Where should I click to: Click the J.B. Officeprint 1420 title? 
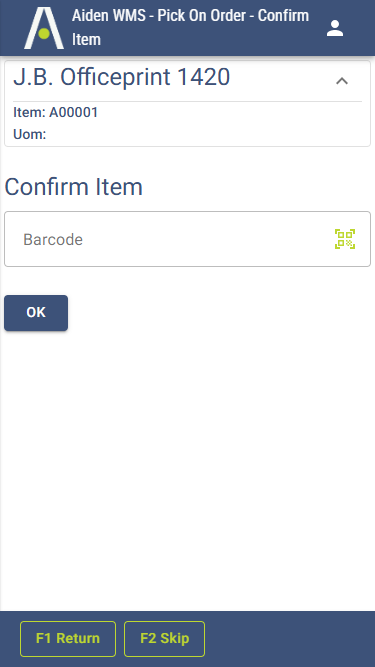click(122, 77)
